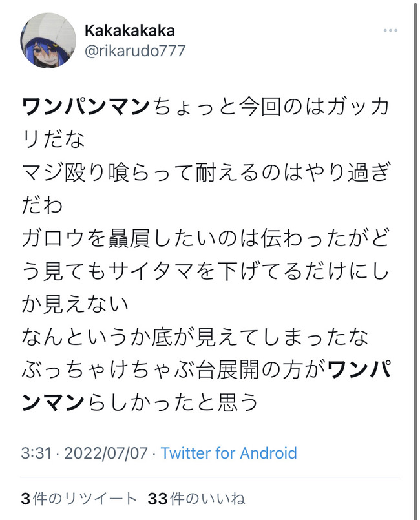
Task: Click the tweet text リだな
Action: point(53,140)
